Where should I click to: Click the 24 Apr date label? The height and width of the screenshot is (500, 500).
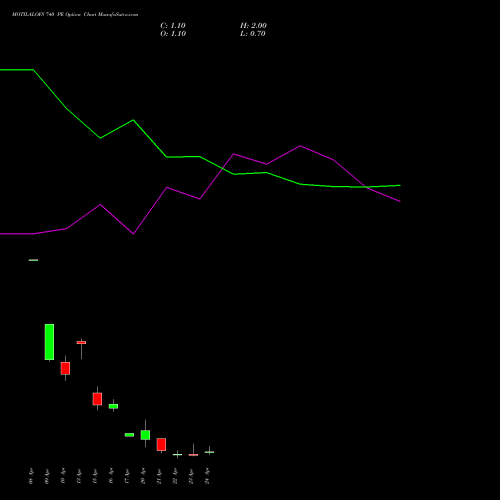207,476
